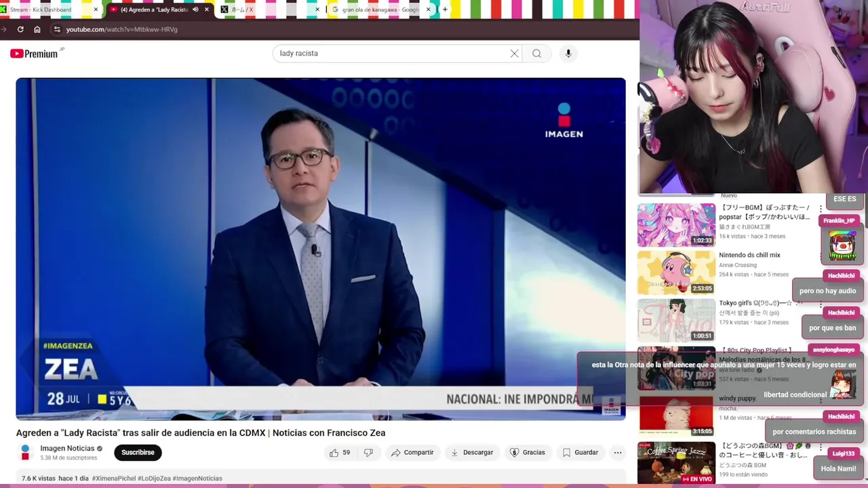This screenshot has width=868, height=488.
Task: Click the annyionghaseyo chat username
Action: click(x=833, y=350)
